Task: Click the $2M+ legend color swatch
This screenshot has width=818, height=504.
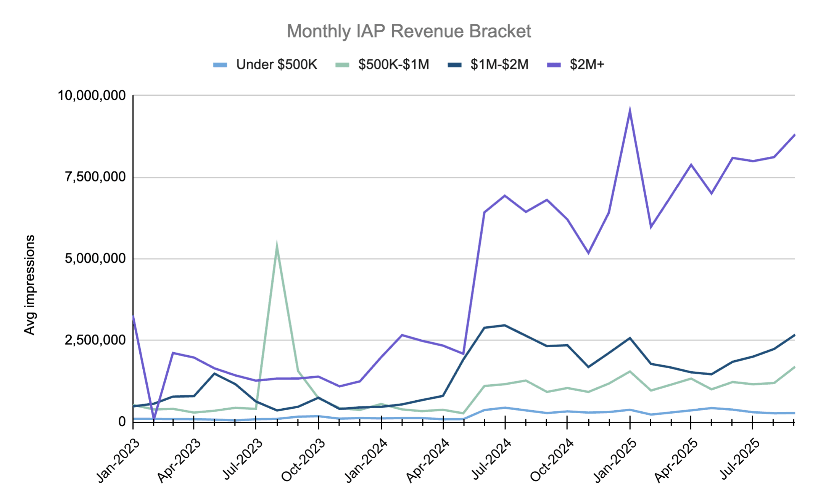Action: click(x=554, y=64)
